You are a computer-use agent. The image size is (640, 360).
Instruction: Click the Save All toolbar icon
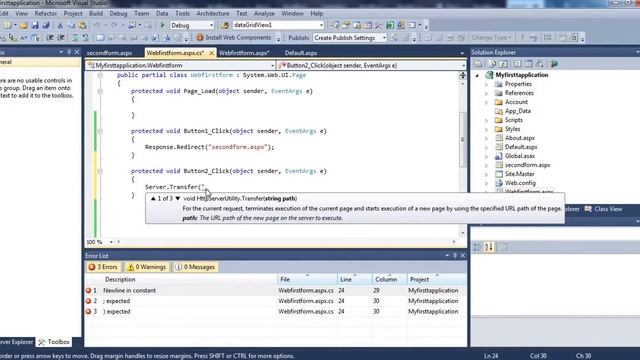[46, 25]
